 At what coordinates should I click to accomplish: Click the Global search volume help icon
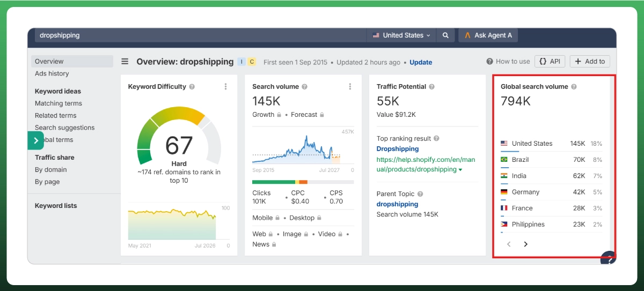(x=574, y=87)
